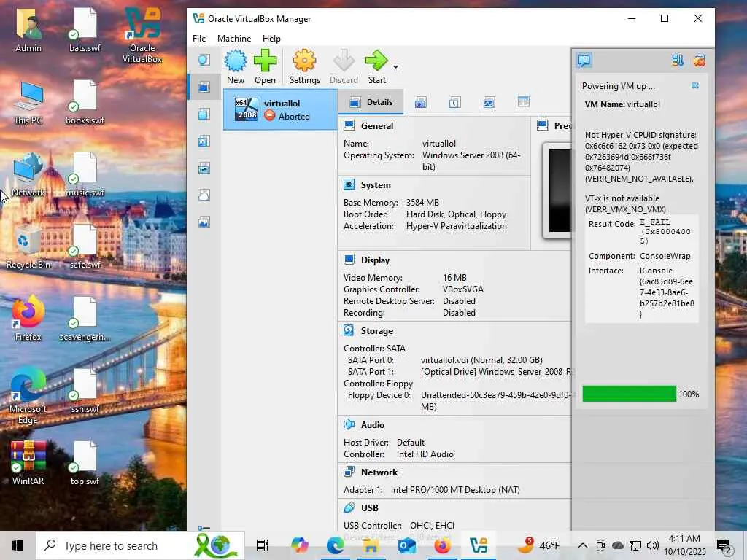Screen dimensions: 747x560
Task: Open Copilot from the taskbar
Action: point(300,545)
